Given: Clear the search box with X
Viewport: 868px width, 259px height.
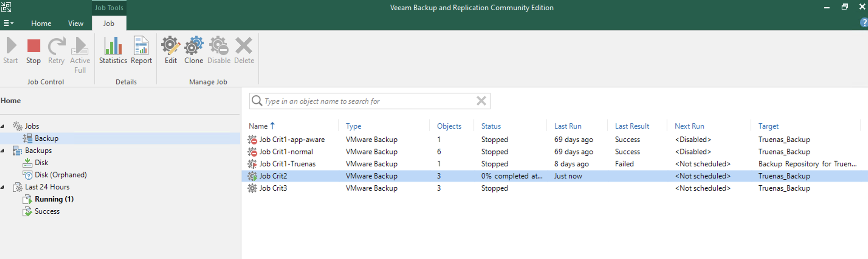Looking at the screenshot, I should click(x=481, y=101).
